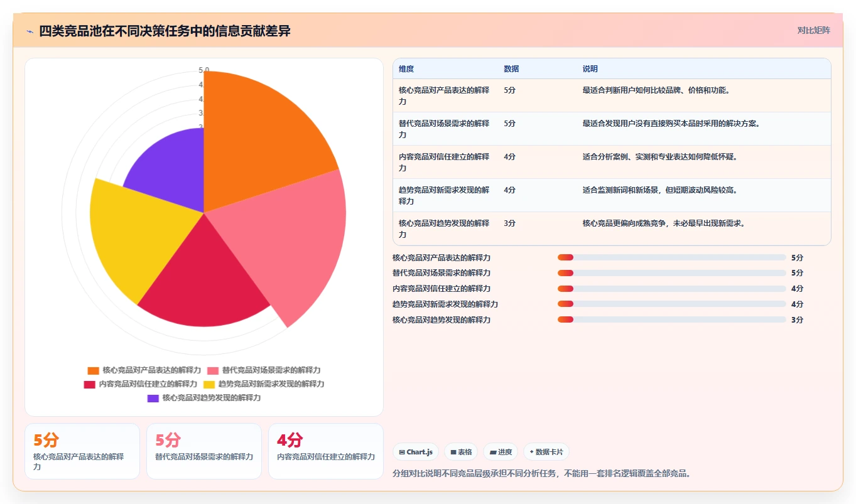The height and width of the screenshot is (504, 856).
Task: Click progress bar for 核心竞品对趋势发现的解释力
Action: (671, 320)
